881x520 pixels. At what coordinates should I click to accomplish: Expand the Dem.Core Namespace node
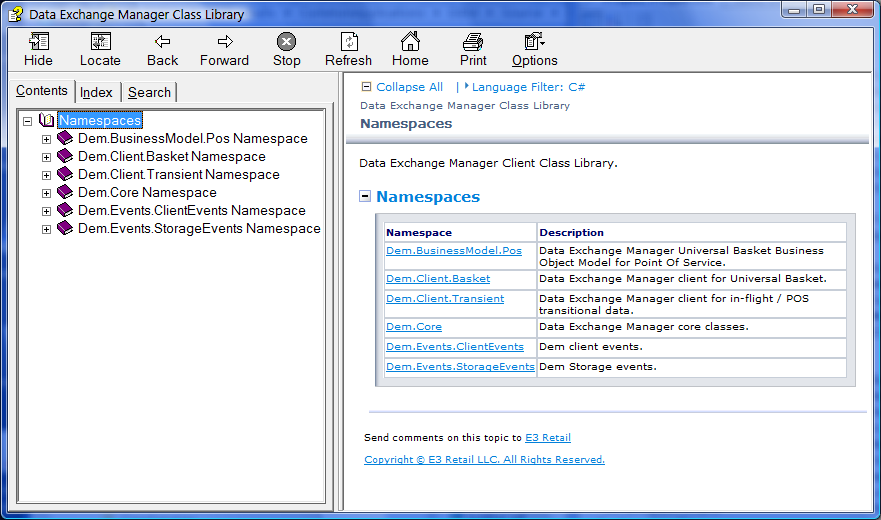(46, 193)
